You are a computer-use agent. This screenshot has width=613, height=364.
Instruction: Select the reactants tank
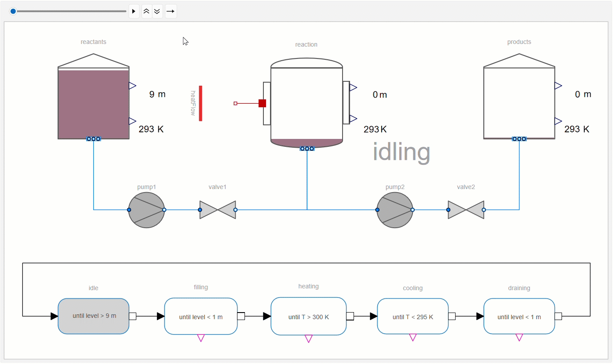click(x=93, y=103)
